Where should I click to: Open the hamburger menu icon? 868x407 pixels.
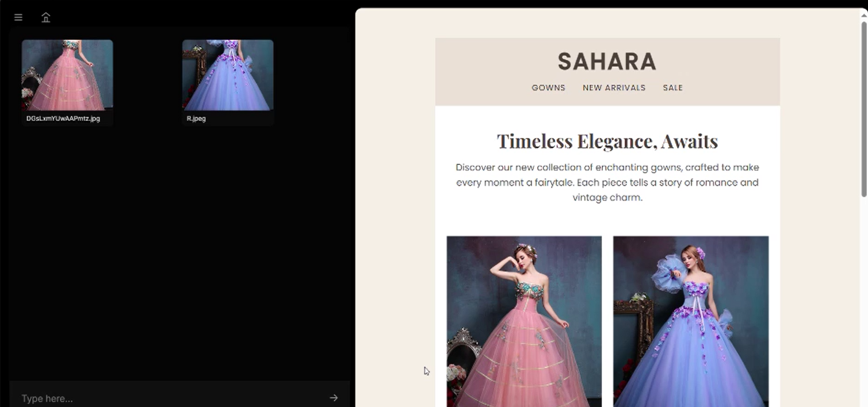click(x=18, y=17)
